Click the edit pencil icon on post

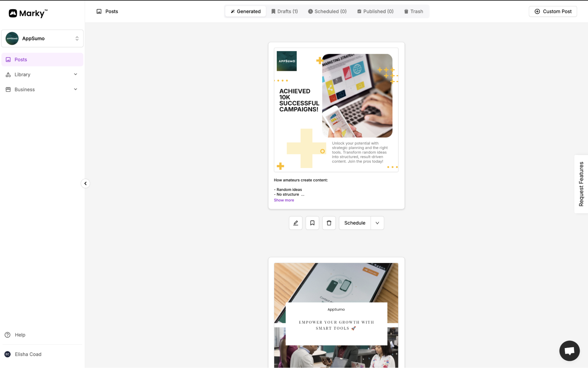click(296, 223)
